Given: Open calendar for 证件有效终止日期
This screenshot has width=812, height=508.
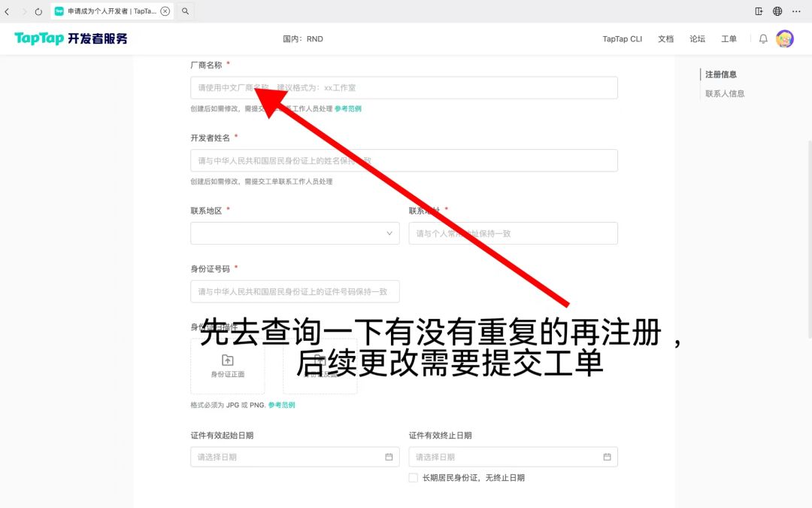Looking at the screenshot, I should tap(607, 457).
